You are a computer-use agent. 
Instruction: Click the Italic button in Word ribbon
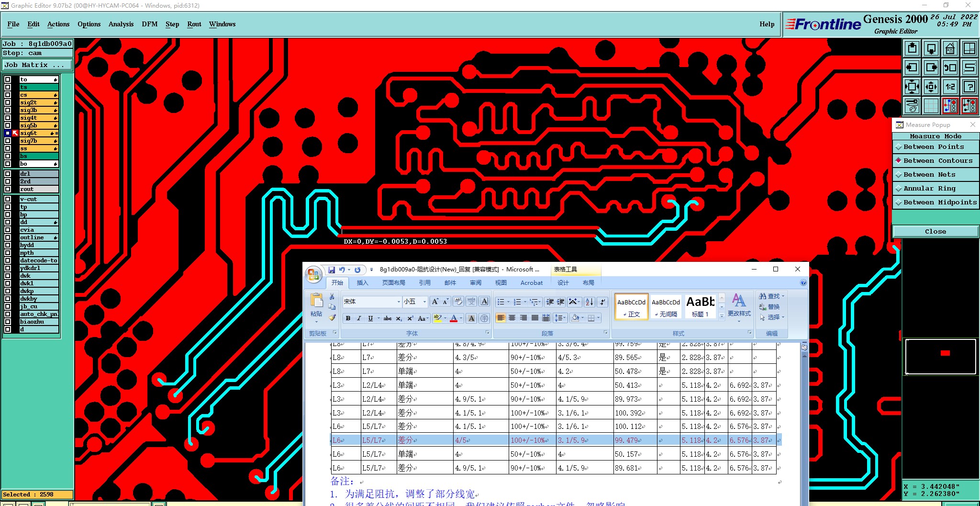(x=359, y=318)
